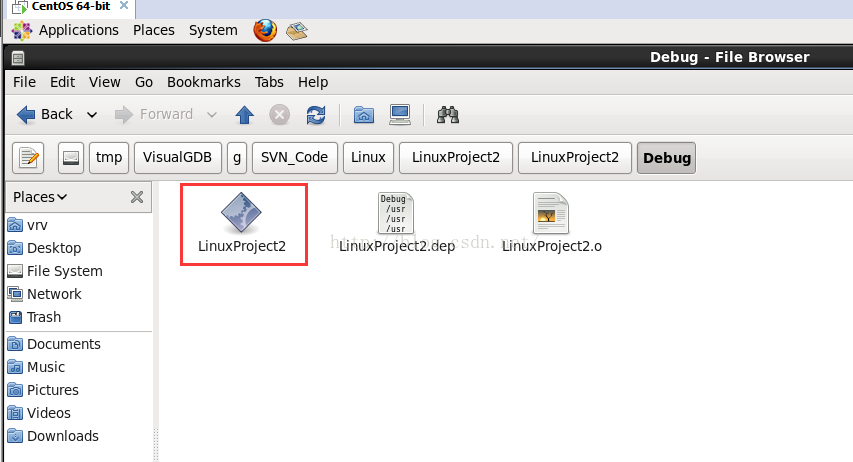
Task: Open the Home folder toolbar icon
Action: pyautogui.click(x=363, y=115)
